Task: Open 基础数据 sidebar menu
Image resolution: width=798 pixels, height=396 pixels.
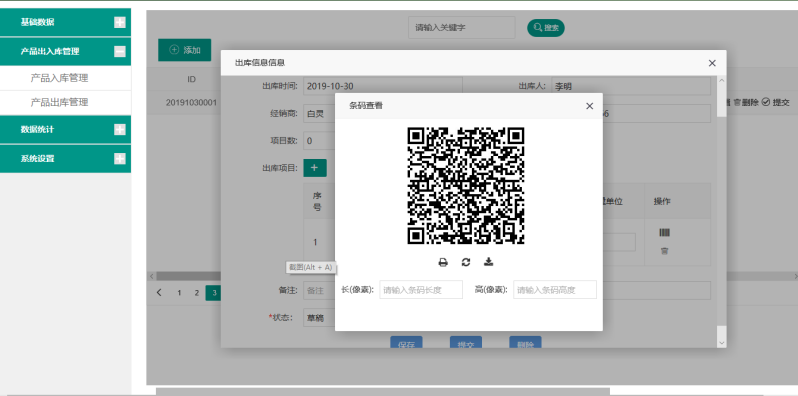Action: coord(65,22)
